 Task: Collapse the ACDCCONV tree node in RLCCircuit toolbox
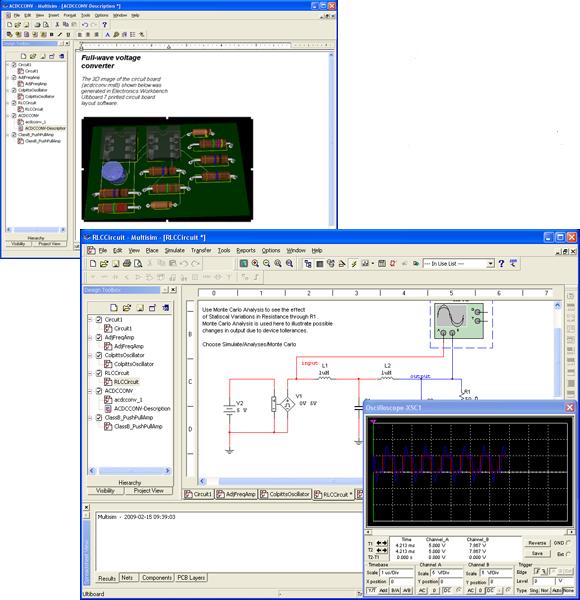click(x=91, y=391)
